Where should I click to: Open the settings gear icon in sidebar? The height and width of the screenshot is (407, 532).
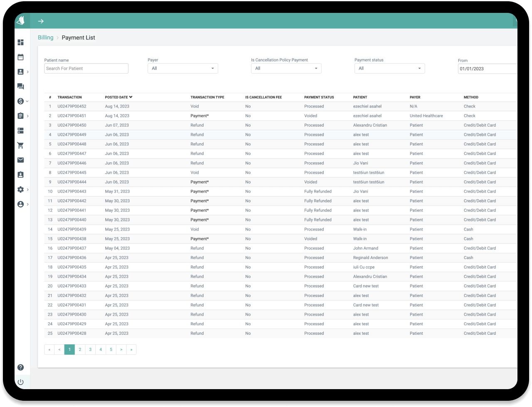point(20,189)
